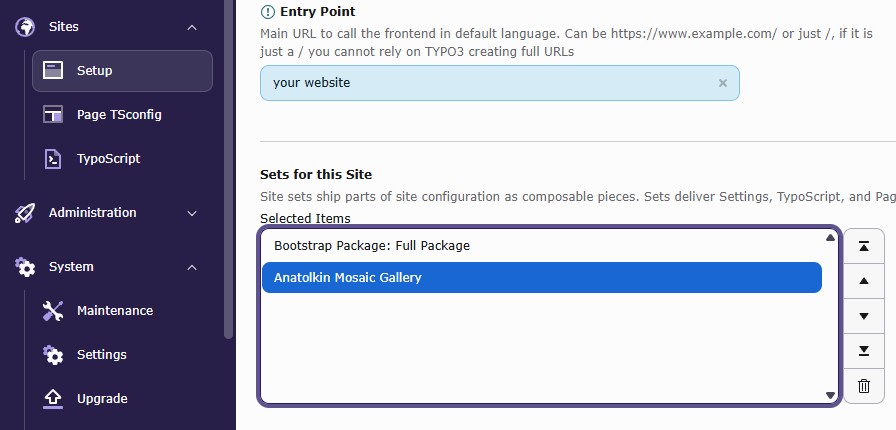Click the Maintenance tools icon
Screen dimensions: 896x430
point(53,311)
